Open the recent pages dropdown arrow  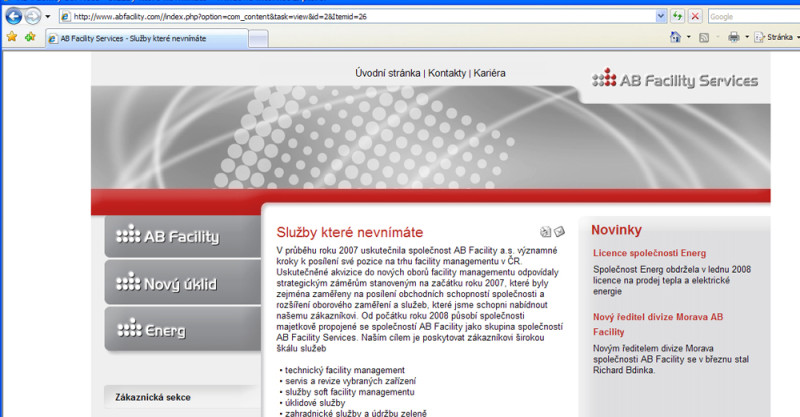point(47,16)
